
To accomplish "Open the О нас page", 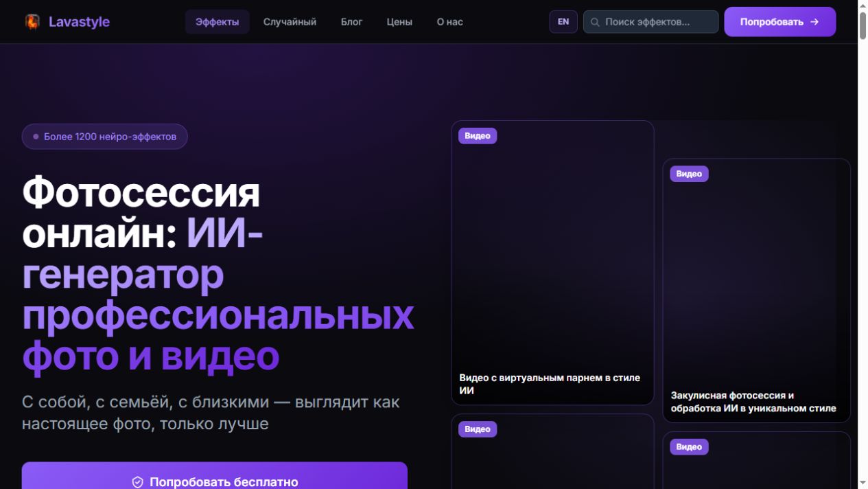I will (450, 22).
